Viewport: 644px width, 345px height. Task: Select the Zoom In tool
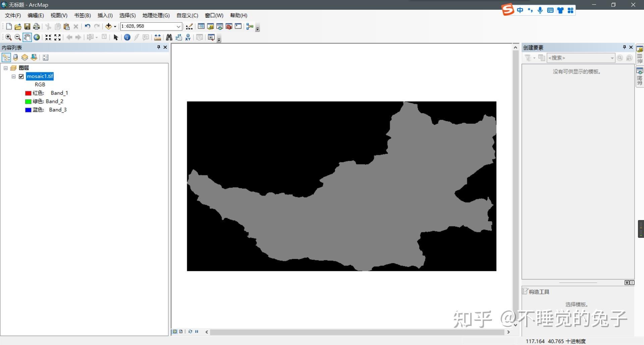8,37
